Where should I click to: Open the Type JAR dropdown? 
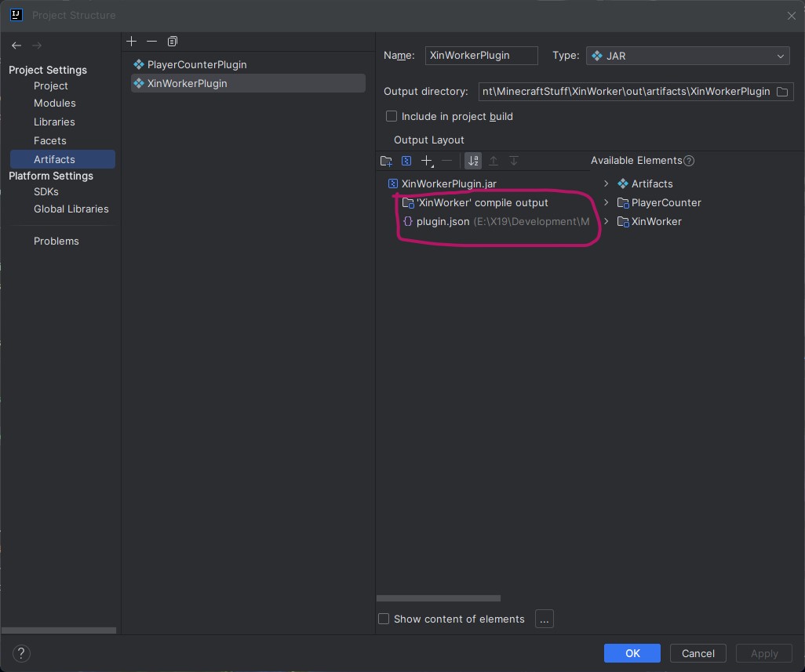point(688,56)
